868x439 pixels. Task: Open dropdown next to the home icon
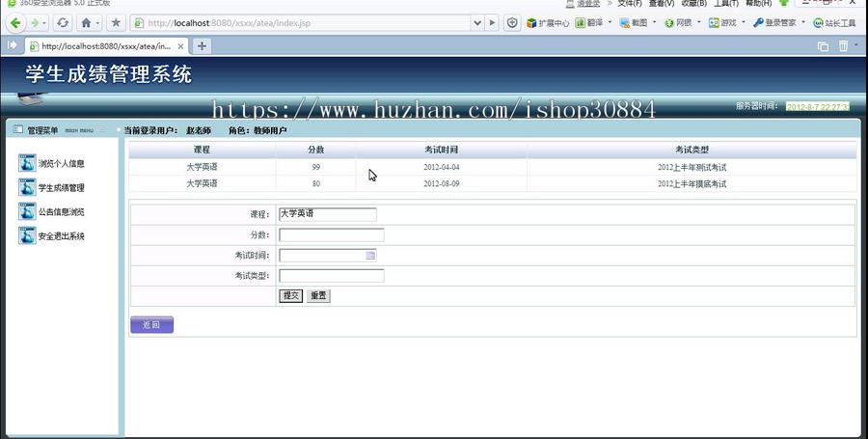click(x=98, y=23)
